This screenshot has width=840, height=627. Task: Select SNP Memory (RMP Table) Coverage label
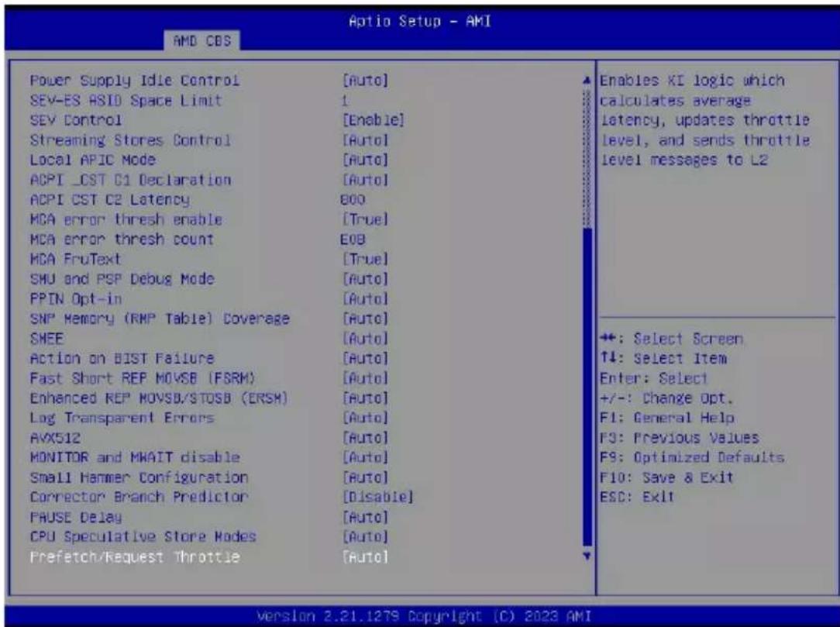coord(160,319)
